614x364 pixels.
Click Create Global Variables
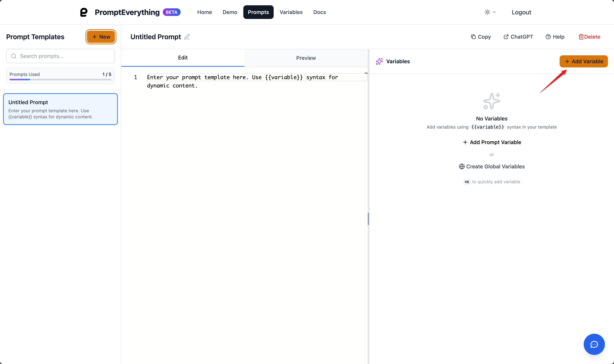point(492,166)
